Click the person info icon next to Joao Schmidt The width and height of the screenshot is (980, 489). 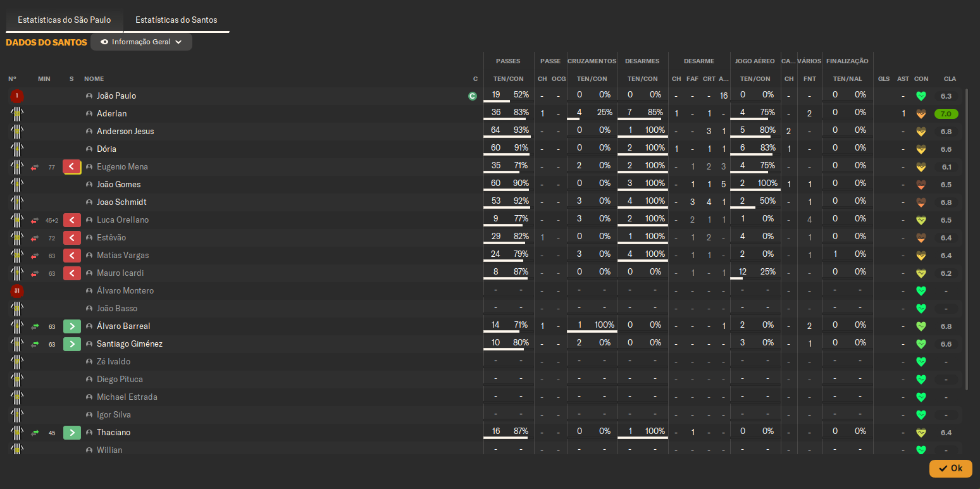pyautogui.click(x=89, y=202)
